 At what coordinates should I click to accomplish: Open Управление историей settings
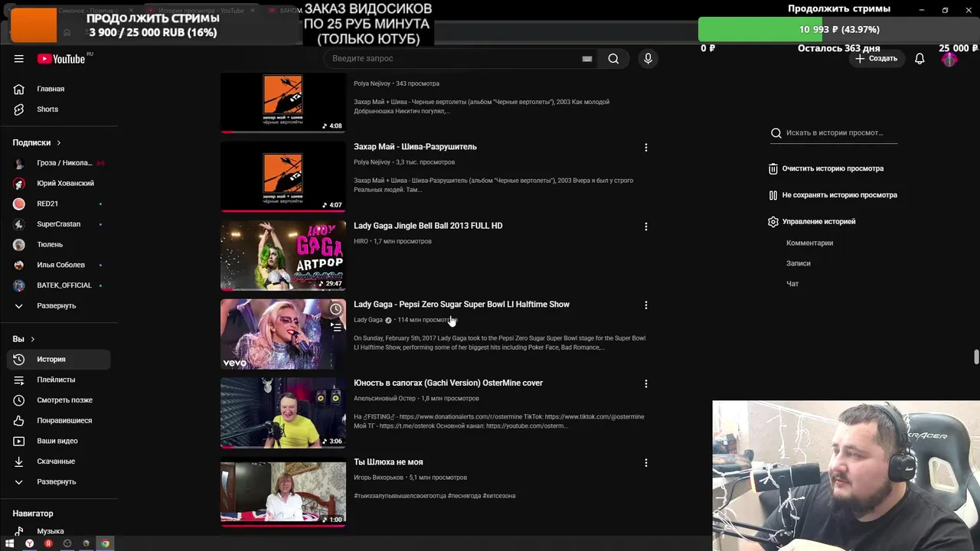812,222
